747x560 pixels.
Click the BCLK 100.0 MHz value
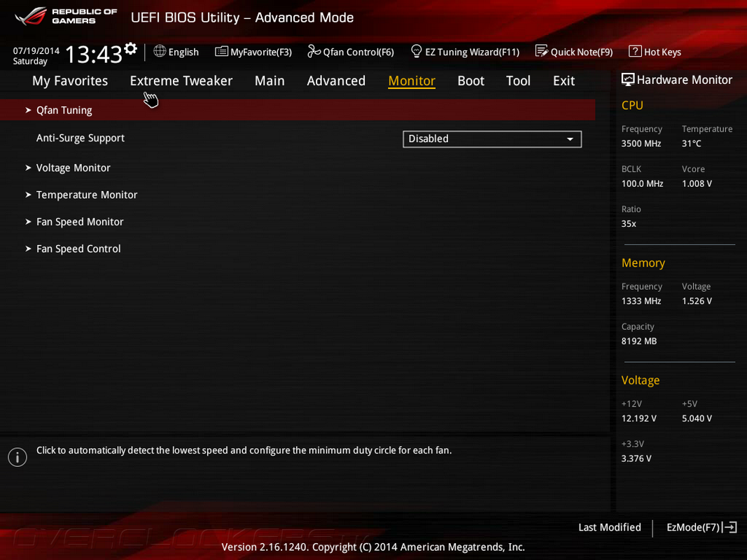click(642, 183)
